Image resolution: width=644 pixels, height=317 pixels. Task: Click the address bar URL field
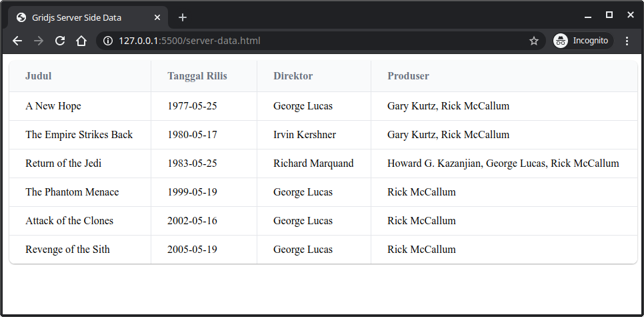(320, 41)
